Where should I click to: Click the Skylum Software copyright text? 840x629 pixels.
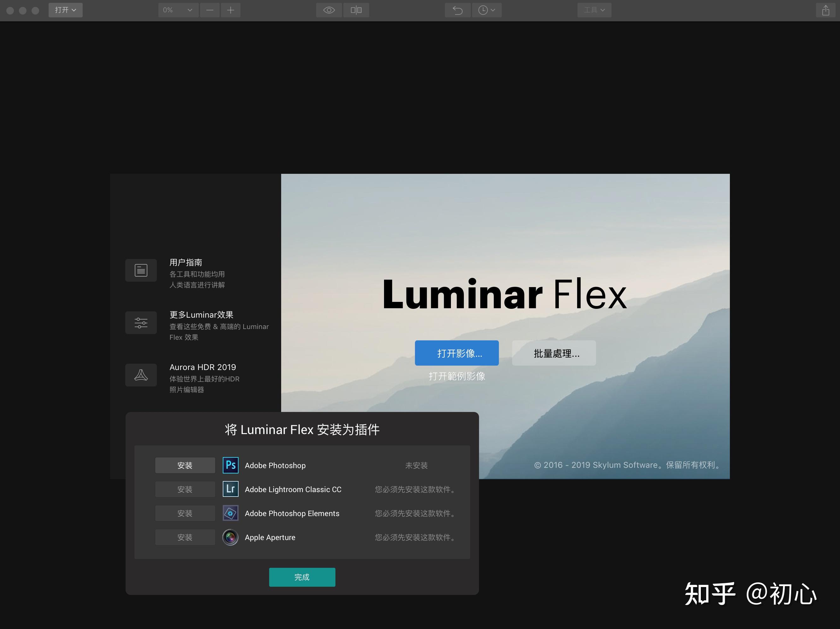(628, 465)
